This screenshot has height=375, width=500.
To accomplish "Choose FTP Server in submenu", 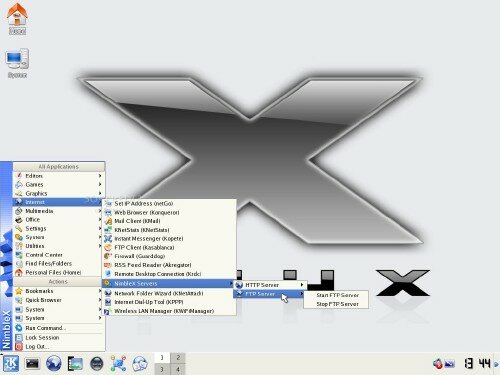I will [x=269, y=294].
